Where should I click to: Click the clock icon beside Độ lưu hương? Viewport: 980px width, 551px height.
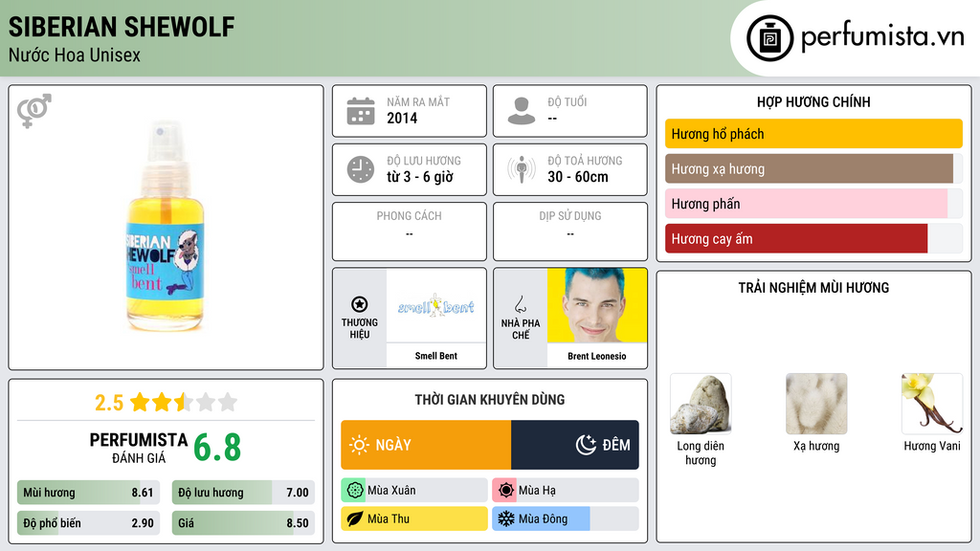[x=361, y=169]
